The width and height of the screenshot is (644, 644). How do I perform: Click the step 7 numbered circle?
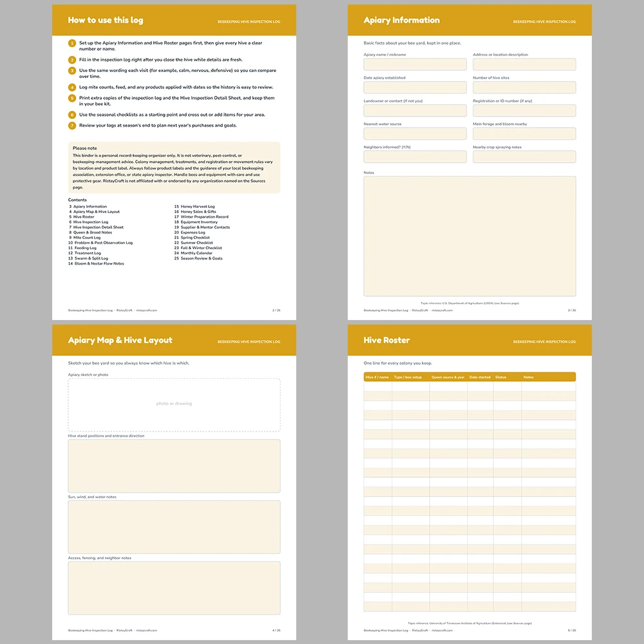(72, 126)
